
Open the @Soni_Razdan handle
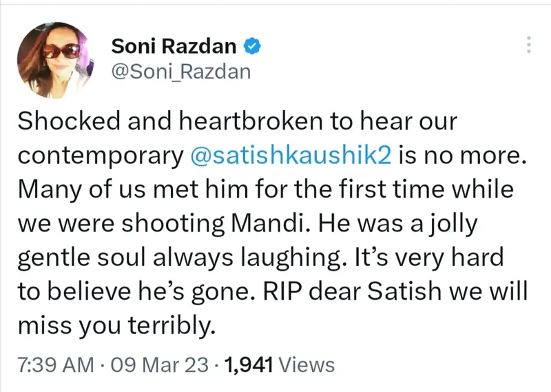pos(180,72)
